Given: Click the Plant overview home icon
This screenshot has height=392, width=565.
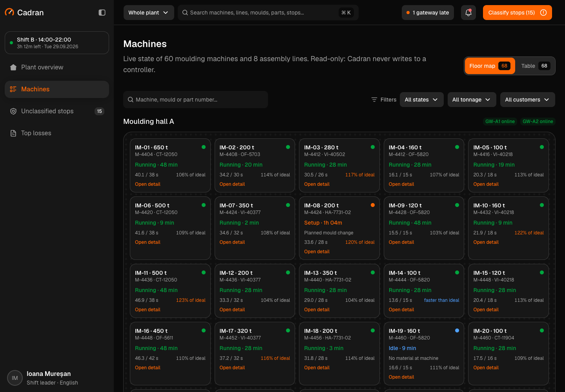Looking at the screenshot, I should coord(13,67).
